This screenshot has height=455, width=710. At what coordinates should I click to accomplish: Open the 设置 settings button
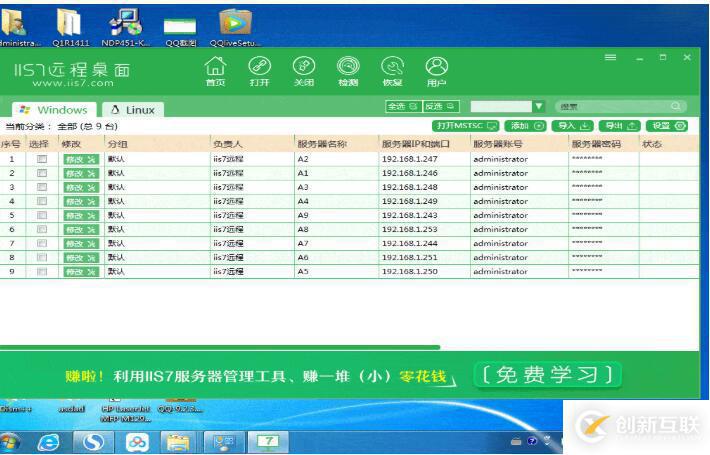click(667, 126)
